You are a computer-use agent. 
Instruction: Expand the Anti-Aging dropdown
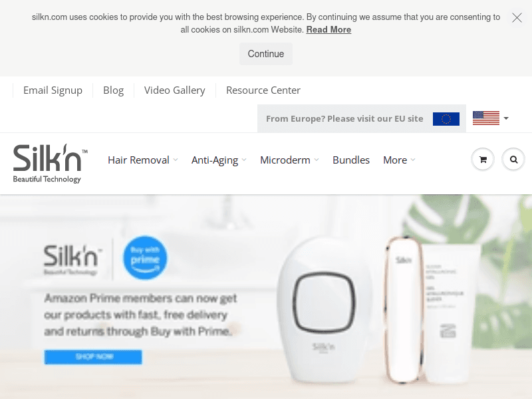click(219, 160)
